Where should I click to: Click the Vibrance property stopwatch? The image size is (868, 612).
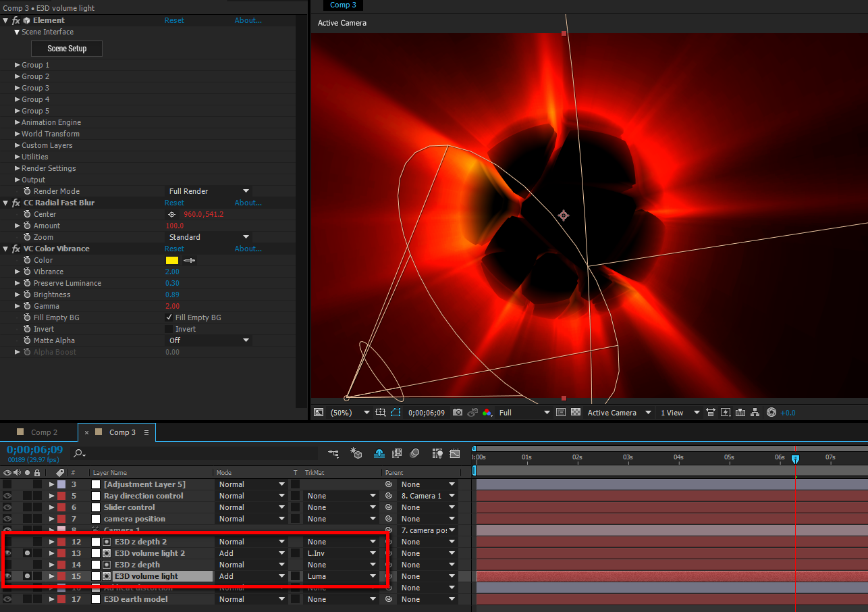tap(27, 272)
